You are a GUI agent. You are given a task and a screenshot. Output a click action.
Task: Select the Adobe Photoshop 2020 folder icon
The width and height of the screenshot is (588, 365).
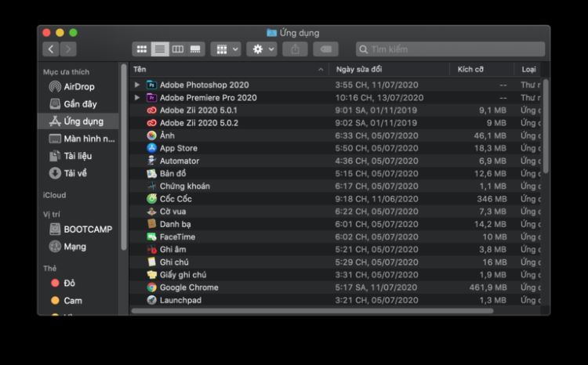click(151, 85)
